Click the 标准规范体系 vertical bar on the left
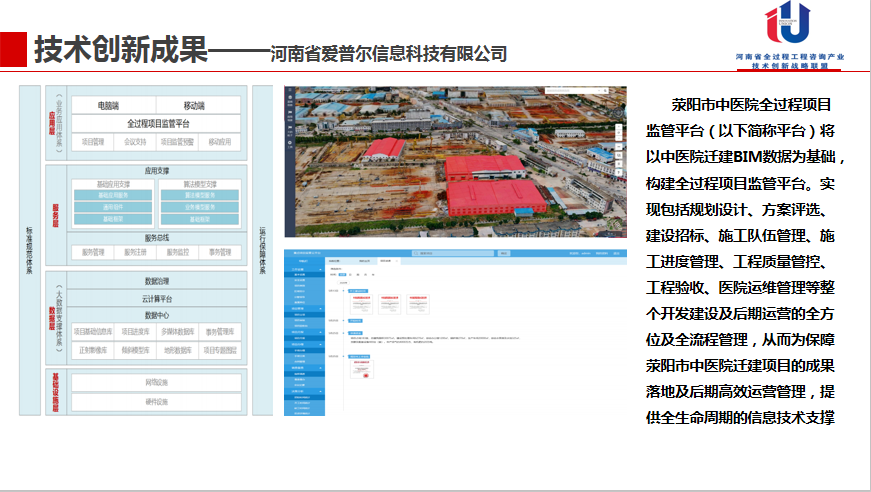The image size is (871, 492). pyautogui.click(x=29, y=250)
